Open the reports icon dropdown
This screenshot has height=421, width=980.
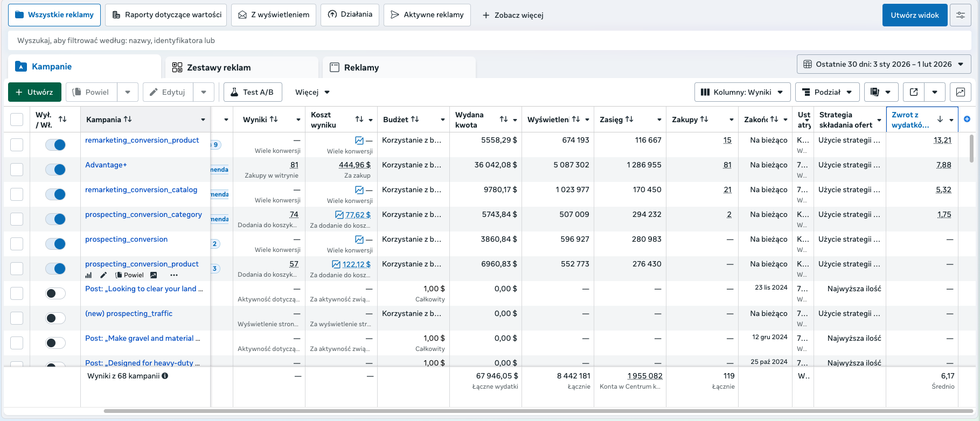881,92
